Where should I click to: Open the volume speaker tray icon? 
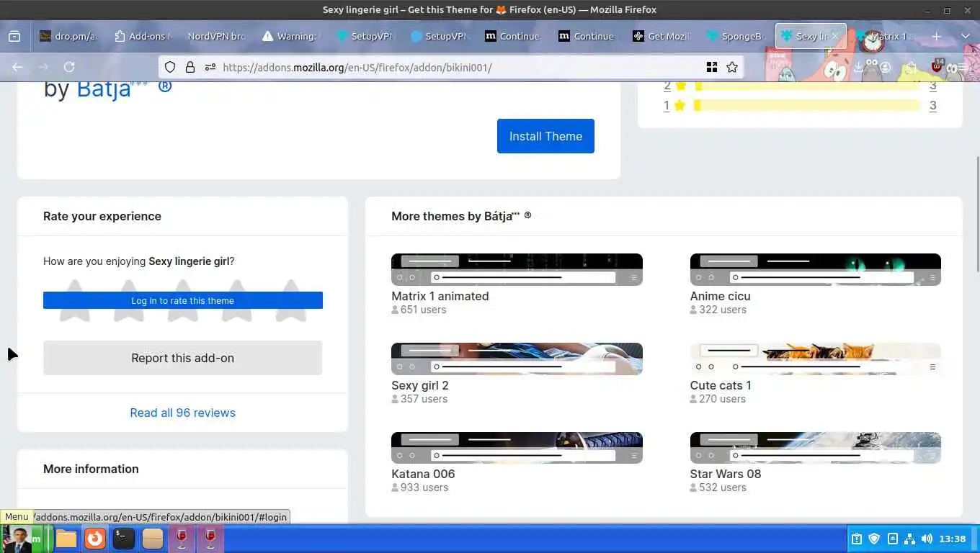[927, 539]
